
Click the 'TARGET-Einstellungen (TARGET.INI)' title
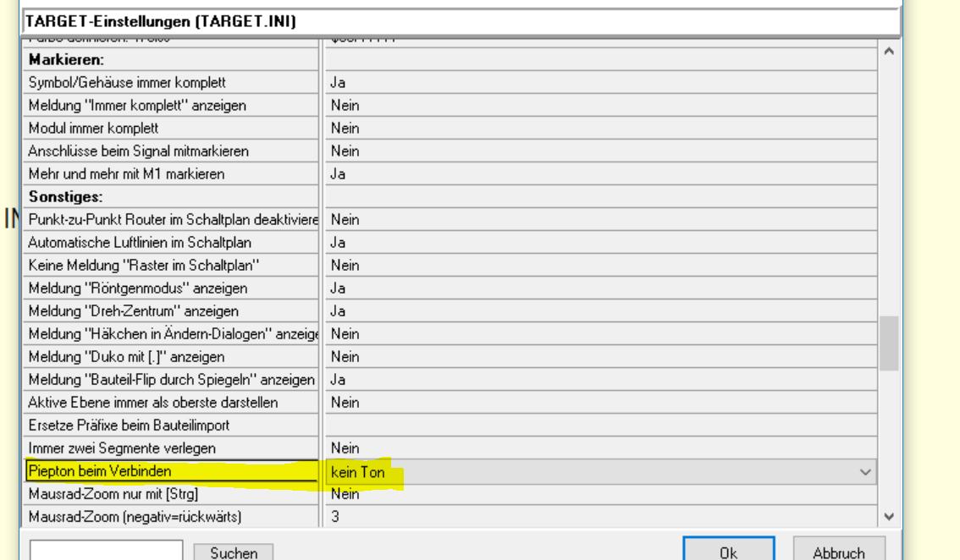click(160, 21)
